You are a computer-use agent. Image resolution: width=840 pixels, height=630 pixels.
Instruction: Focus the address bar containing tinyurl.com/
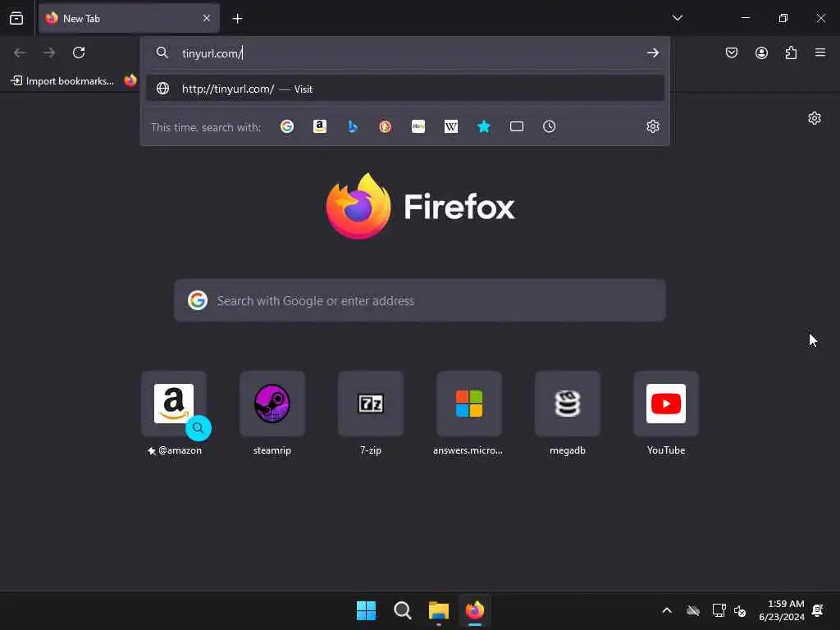(405, 53)
